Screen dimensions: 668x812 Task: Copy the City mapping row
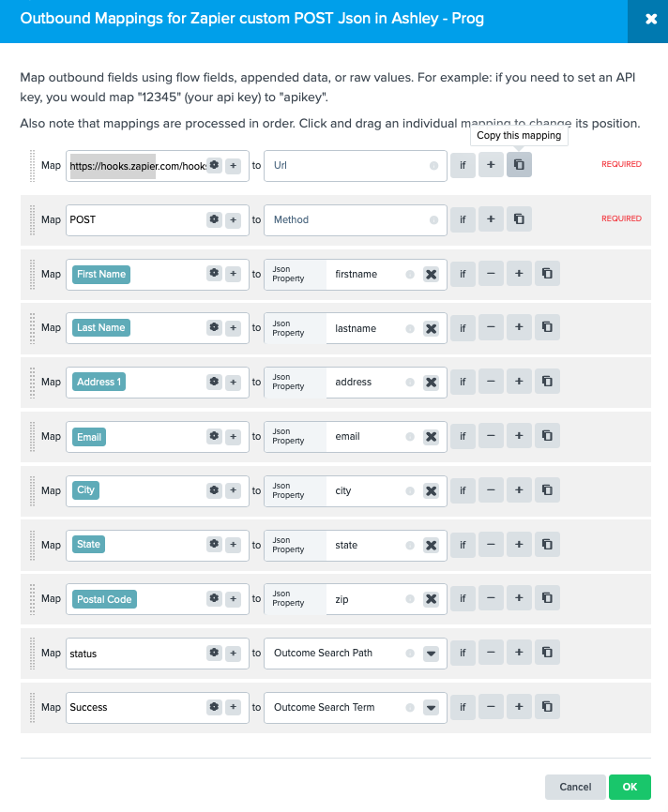tap(547, 490)
